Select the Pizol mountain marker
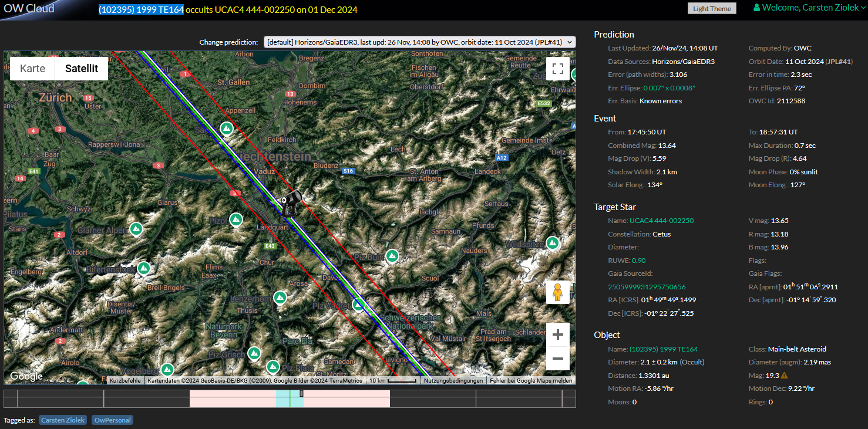Screen dimensions: 868x429 (x=236, y=219)
